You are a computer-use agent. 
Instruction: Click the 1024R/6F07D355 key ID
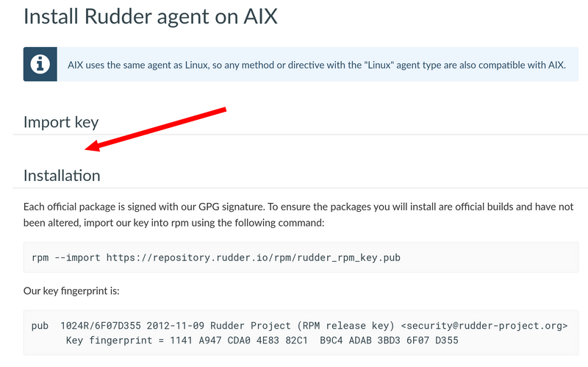[x=101, y=326]
